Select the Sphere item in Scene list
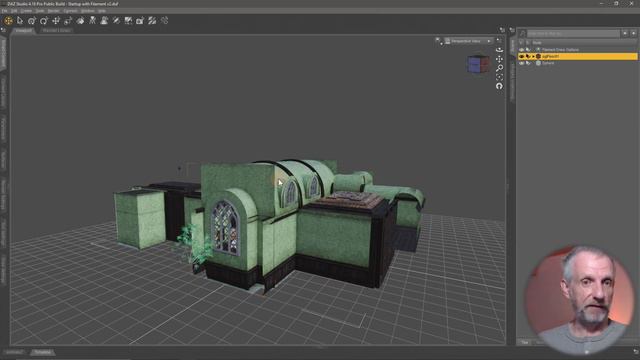640x360 pixels. [x=548, y=63]
